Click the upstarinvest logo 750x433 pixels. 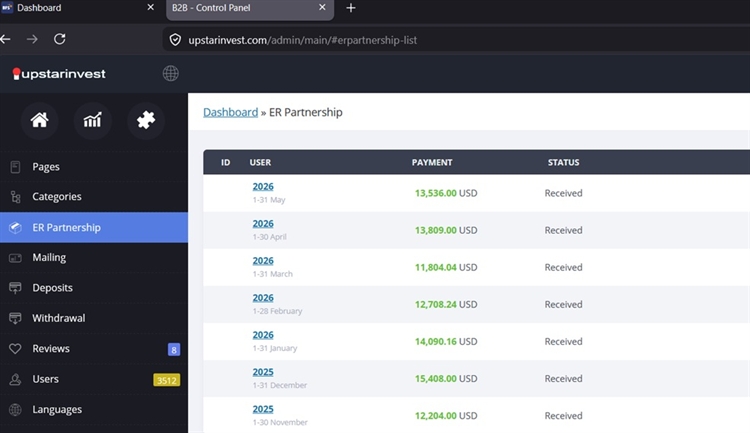(x=59, y=74)
